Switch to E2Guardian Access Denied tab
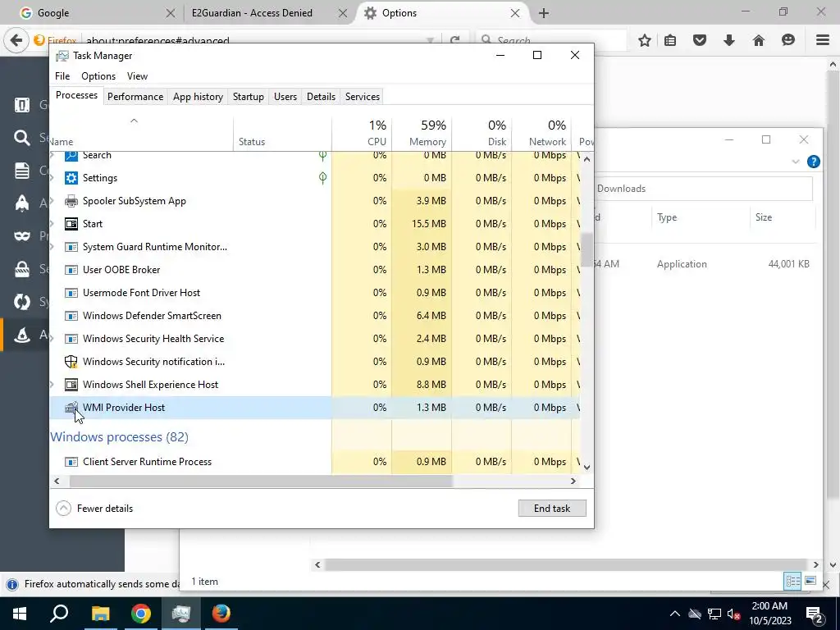Screen dimensions: 840x630 [x=262, y=13]
